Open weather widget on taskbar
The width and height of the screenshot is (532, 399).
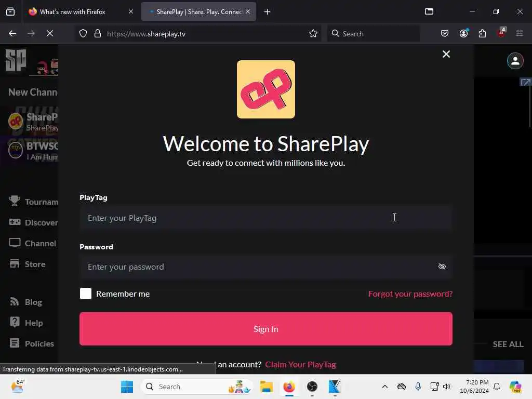(x=18, y=387)
